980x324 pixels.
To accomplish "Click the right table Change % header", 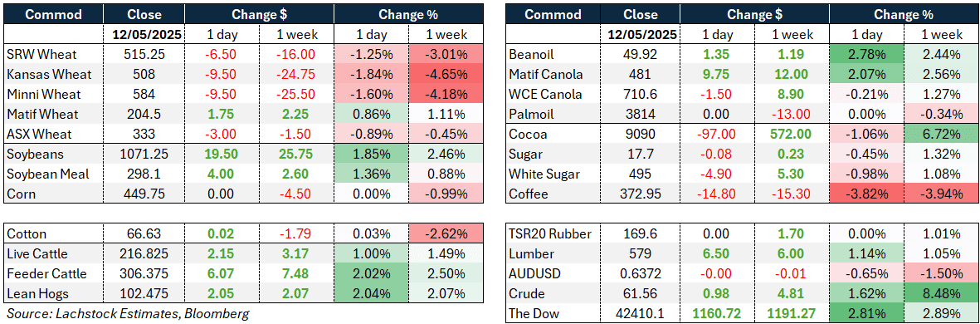I will tap(903, 14).
